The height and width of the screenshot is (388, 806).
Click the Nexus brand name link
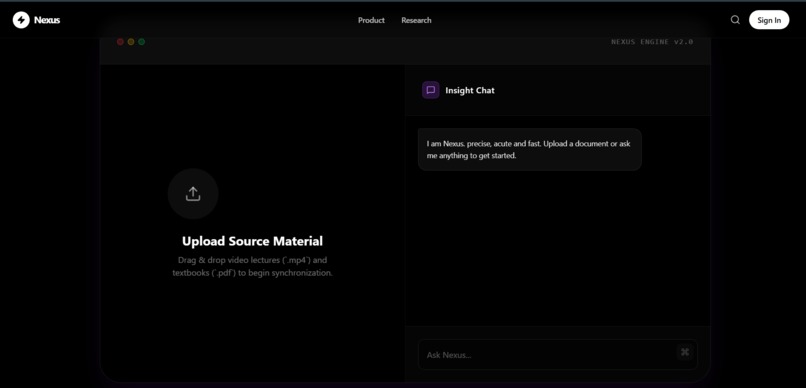47,20
